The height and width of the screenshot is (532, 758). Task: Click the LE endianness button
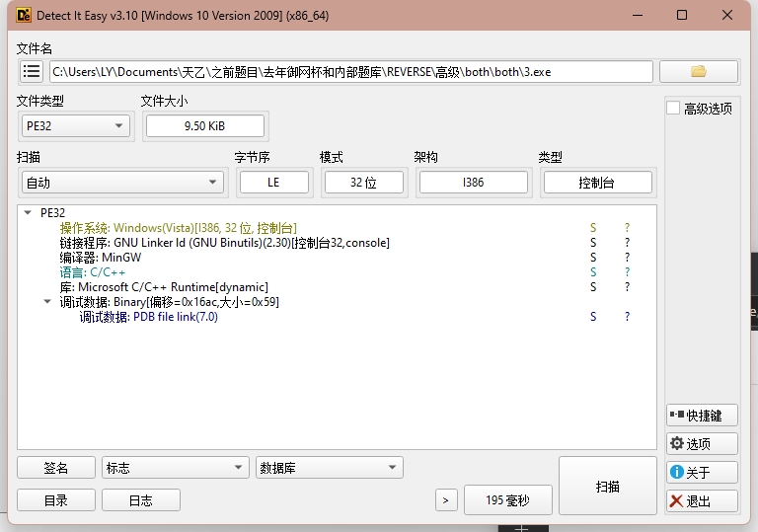click(x=274, y=183)
